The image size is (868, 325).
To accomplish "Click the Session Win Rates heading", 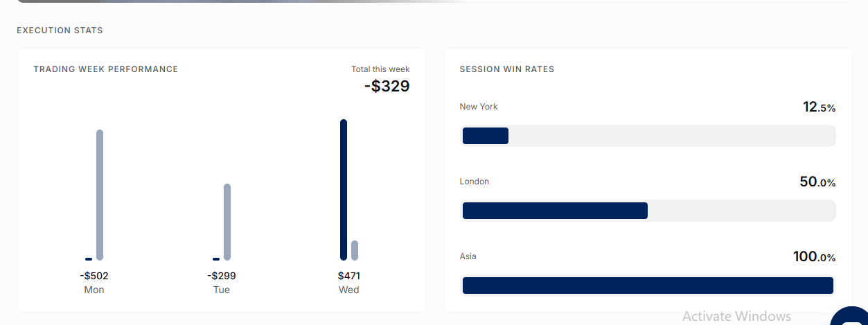I will pos(507,69).
